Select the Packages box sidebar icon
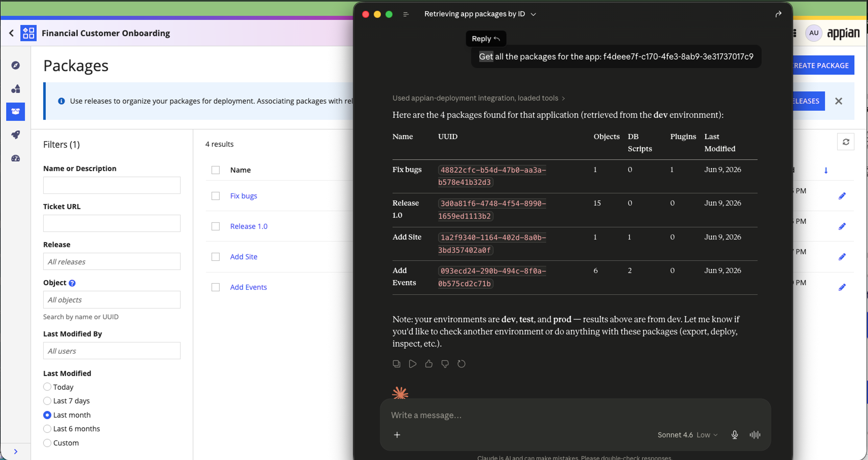868x460 pixels. tap(16, 112)
